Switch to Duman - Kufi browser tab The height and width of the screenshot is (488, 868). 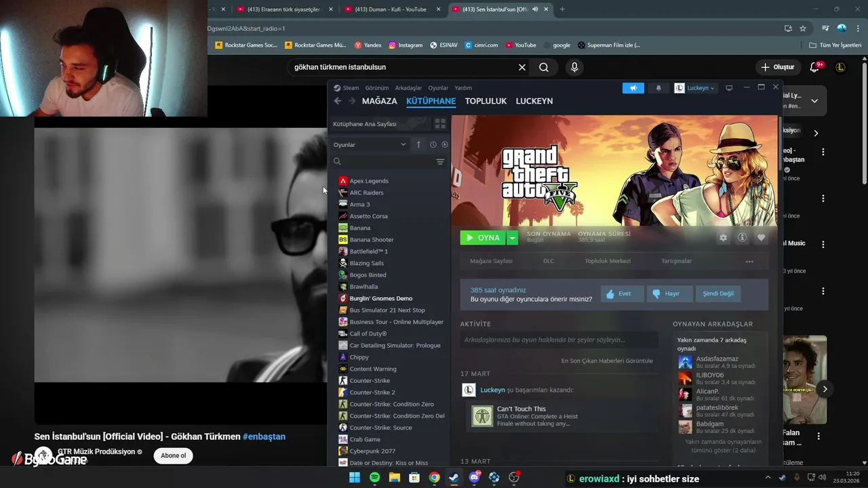click(x=390, y=9)
